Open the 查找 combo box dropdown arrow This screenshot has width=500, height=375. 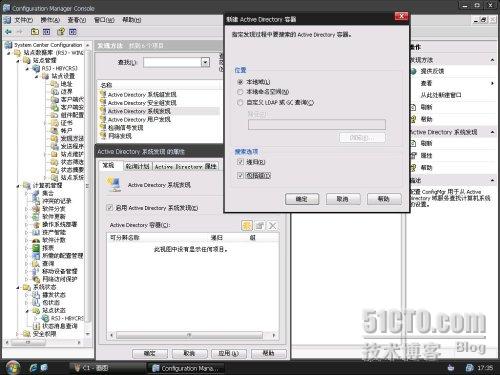[x=205, y=62]
